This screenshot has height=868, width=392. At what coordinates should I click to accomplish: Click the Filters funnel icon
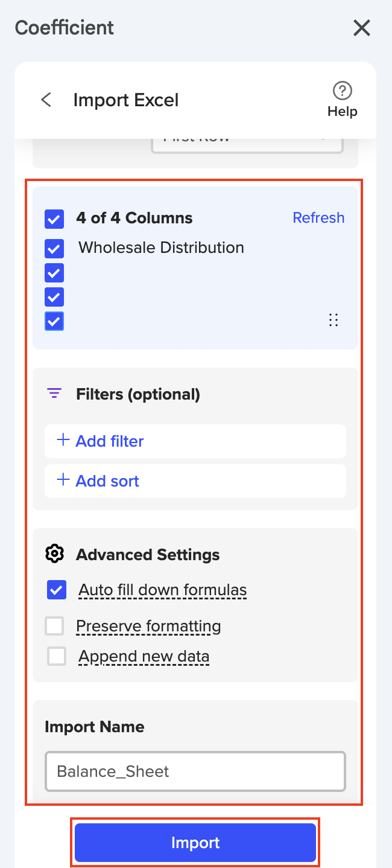click(x=54, y=394)
